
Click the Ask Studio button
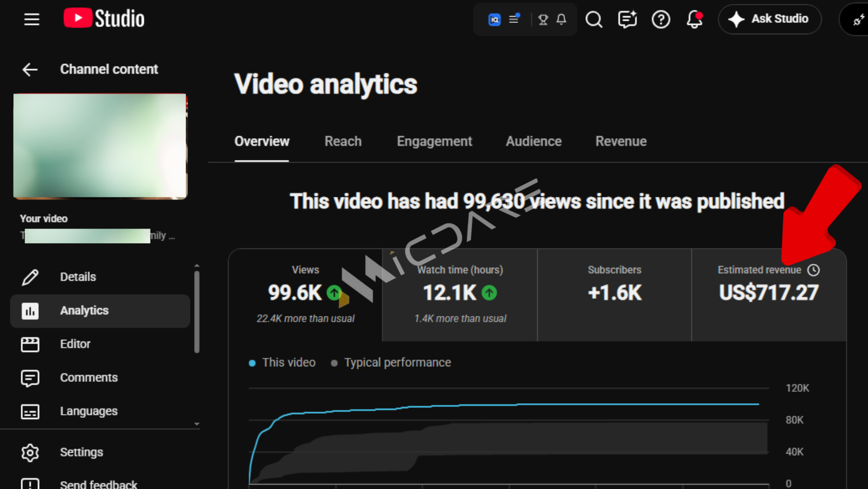click(x=769, y=19)
